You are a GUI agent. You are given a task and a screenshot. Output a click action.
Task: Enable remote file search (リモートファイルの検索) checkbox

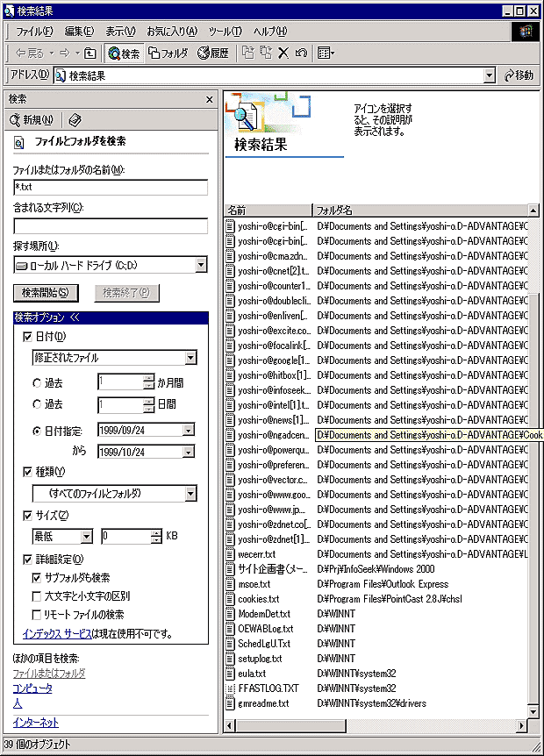[x=36, y=615]
